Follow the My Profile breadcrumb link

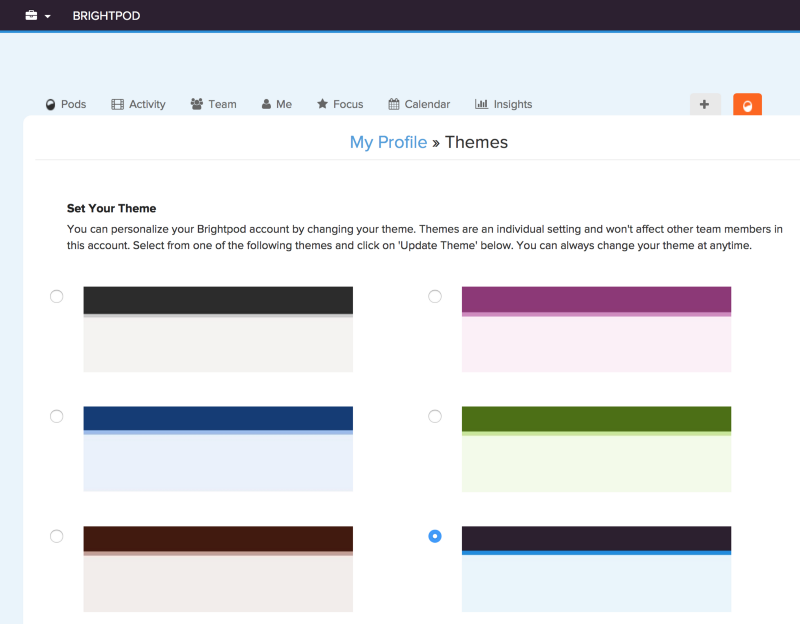pos(388,142)
